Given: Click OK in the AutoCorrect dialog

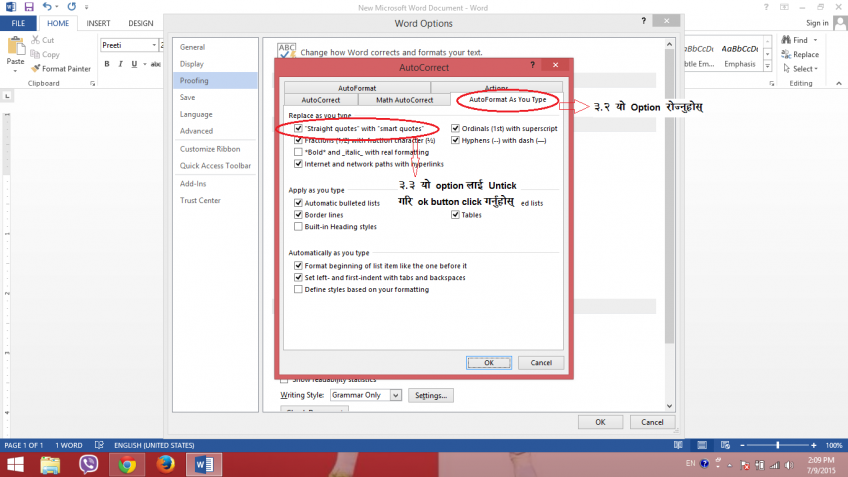Looking at the screenshot, I should (489, 363).
